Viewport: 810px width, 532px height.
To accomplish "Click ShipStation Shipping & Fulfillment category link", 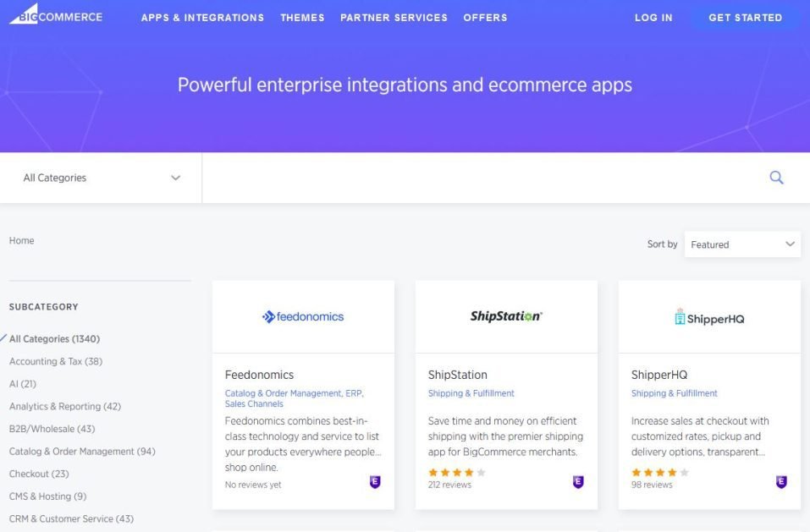I will [471, 393].
